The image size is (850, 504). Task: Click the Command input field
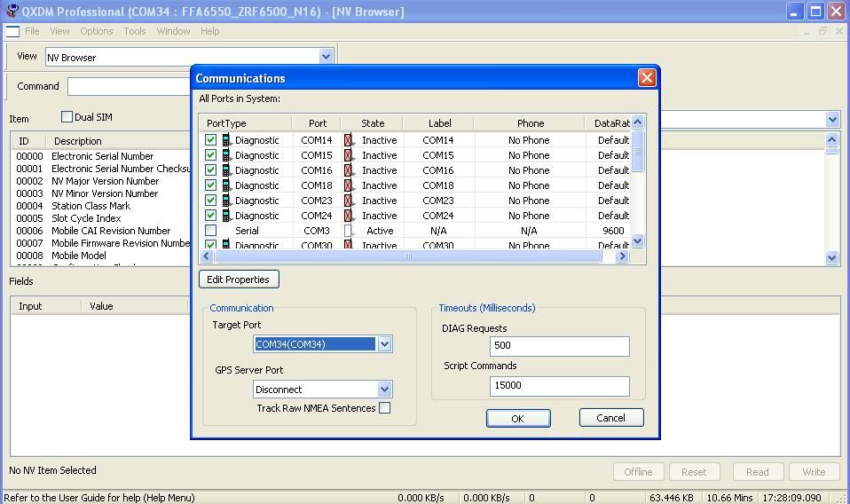(129, 86)
